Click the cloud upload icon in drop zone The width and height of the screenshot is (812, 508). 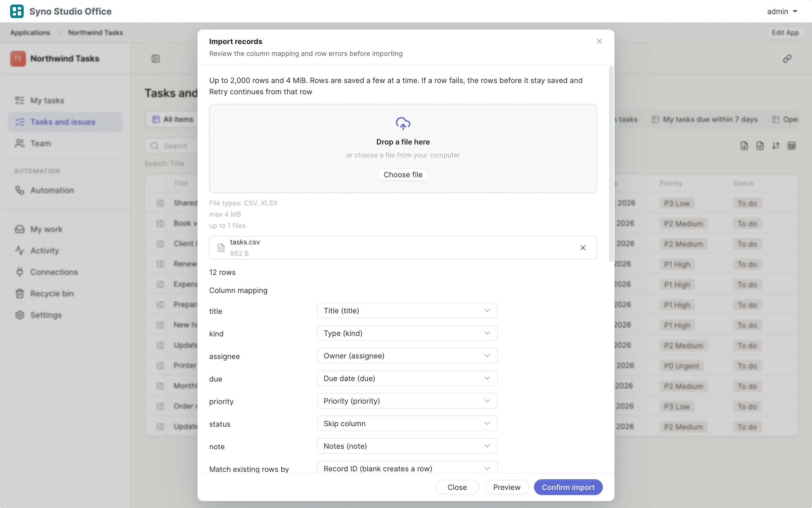[403, 123]
